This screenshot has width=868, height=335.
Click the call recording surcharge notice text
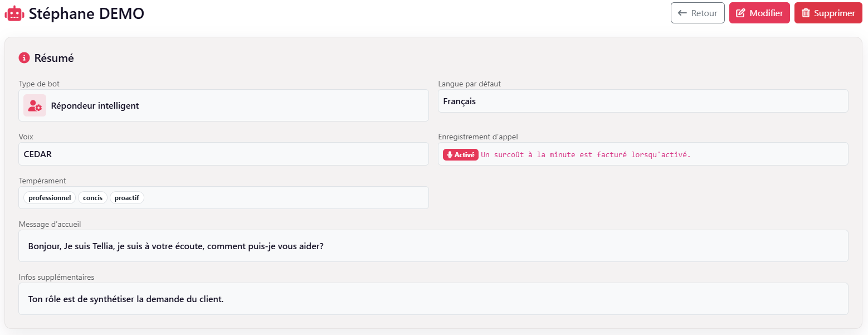[586, 155]
